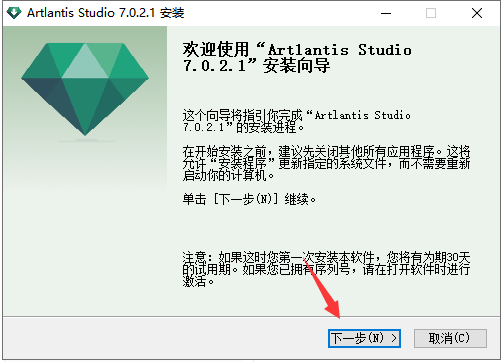This screenshot has width=503, height=362.
Task: Minimize the Artlantis Studio installer window
Action: click(x=386, y=13)
